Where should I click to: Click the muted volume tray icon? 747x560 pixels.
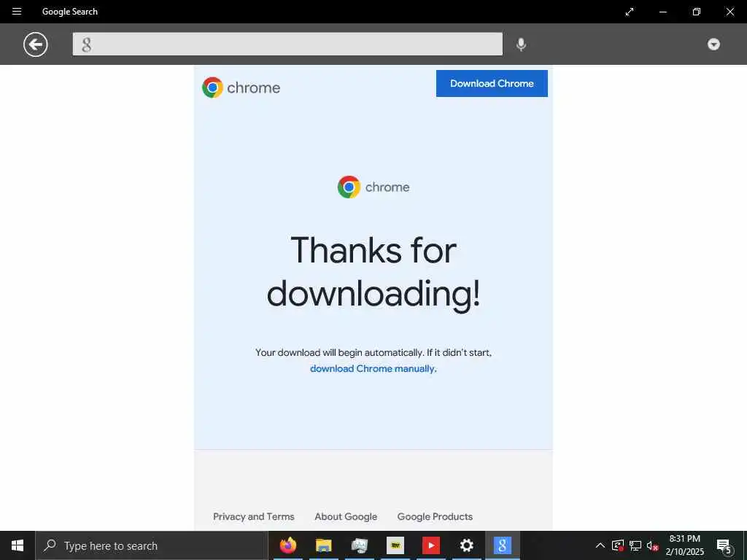pos(652,545)
